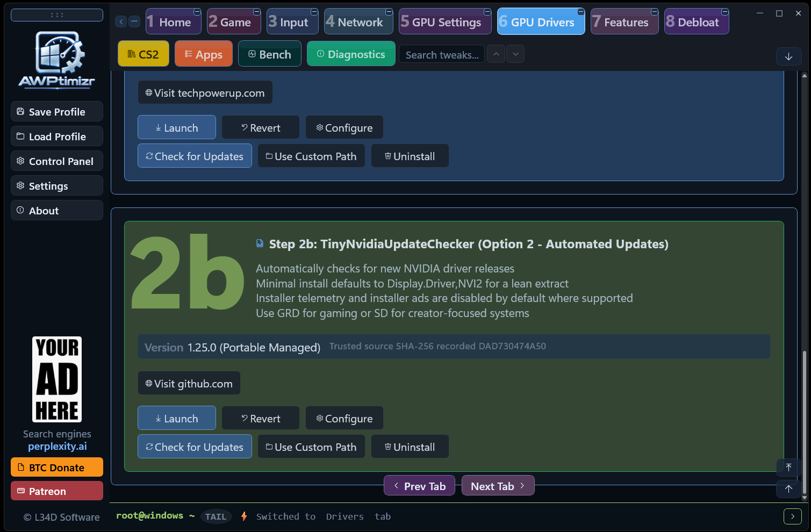Open the perplexity.ai link
This screenshot has height=532, width=811.
pos(57,446)
